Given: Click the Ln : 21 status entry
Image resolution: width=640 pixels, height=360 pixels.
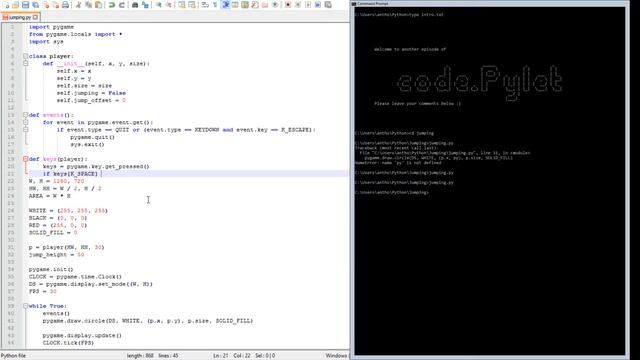Looking at the screenshot, I should [221, 356].
